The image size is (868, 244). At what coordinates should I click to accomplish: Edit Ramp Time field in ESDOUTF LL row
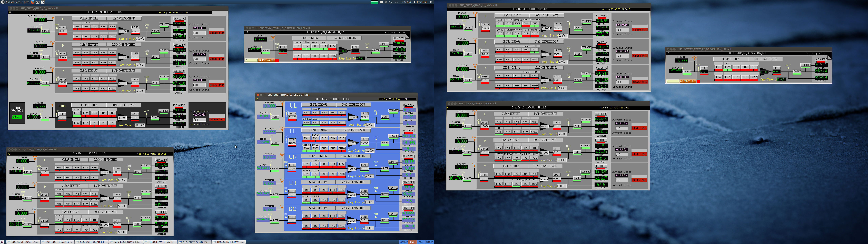click(369, 151)
